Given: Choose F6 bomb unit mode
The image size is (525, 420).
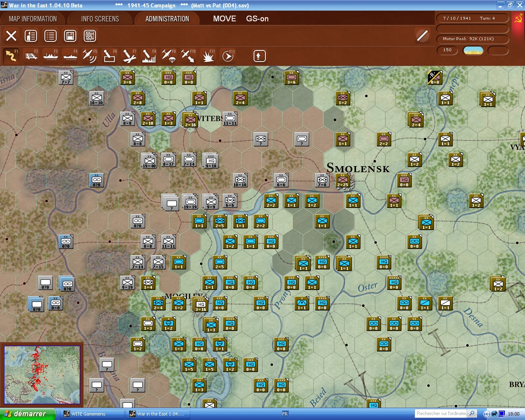Looking at the screenshot, I should point(110,55).
